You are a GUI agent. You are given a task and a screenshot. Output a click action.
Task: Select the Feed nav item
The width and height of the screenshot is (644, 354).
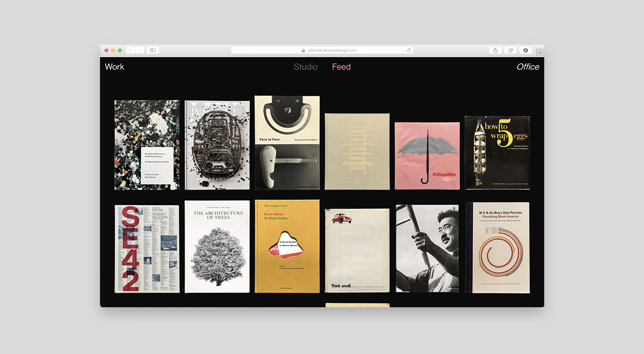(341, 67)
